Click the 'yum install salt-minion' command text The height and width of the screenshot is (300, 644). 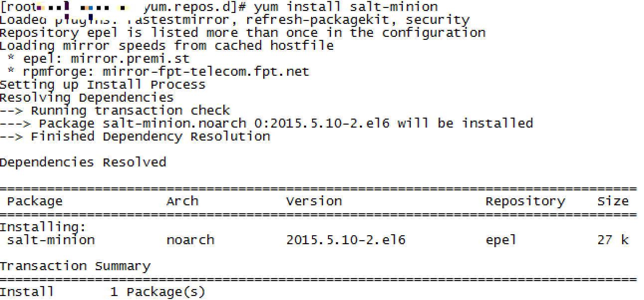(x=346, y=7)
